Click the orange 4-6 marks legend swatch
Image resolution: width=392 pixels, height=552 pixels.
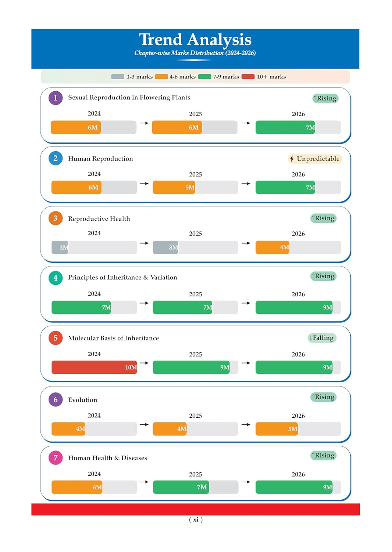pyautogui.click(x=161, y=77)
